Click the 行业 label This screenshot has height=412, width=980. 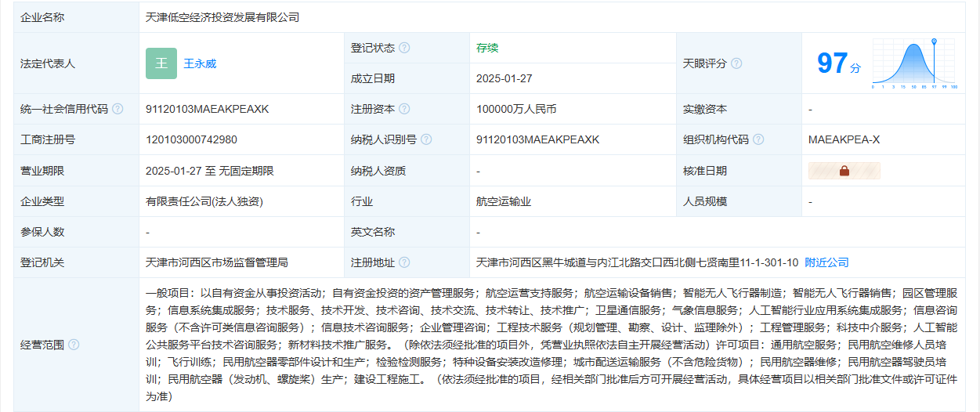362,201
